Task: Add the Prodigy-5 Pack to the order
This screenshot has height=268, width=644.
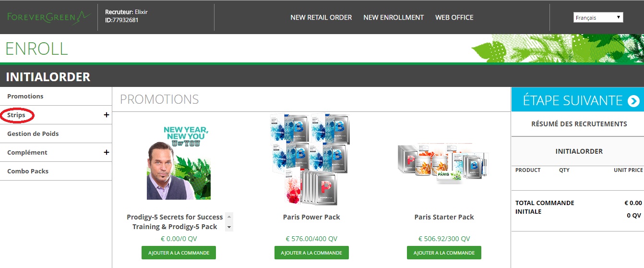Action: click(179, 253)
